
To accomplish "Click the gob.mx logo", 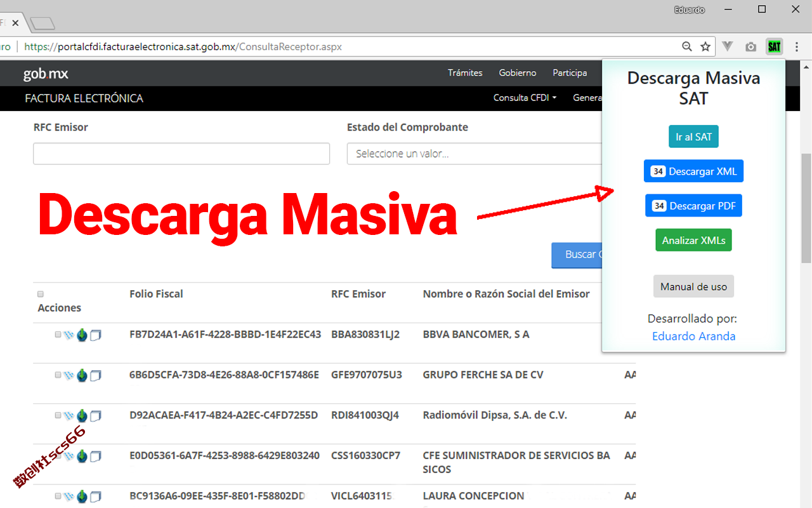I will point(46,74).
